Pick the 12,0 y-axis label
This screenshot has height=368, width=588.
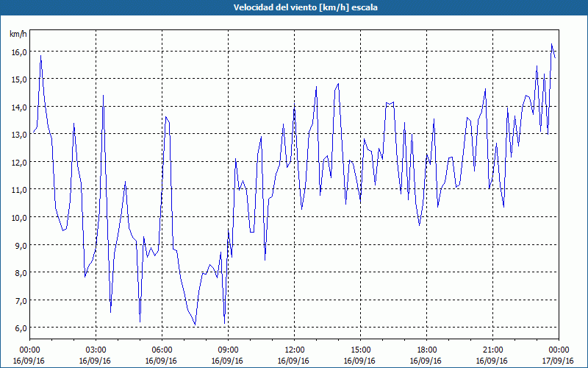tap(19, 163)
